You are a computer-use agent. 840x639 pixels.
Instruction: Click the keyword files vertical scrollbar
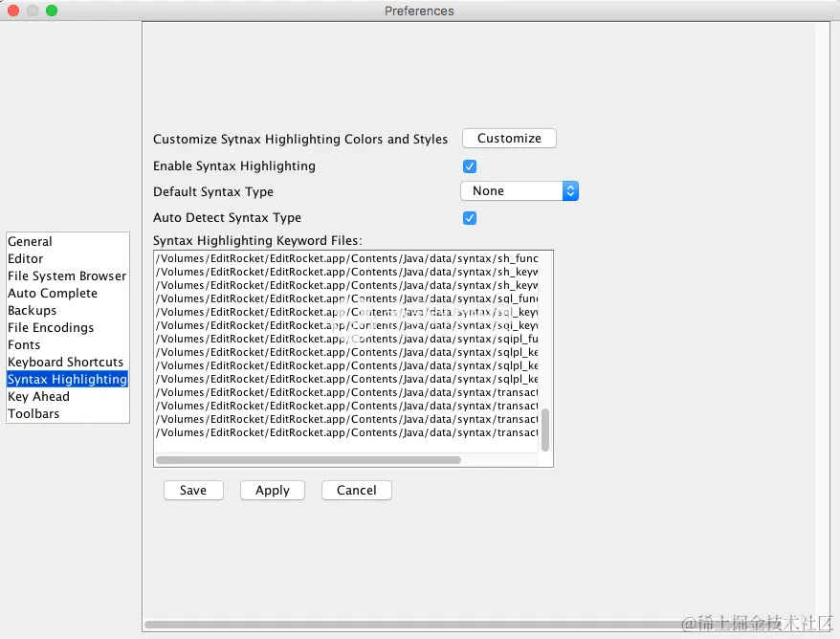545,430
